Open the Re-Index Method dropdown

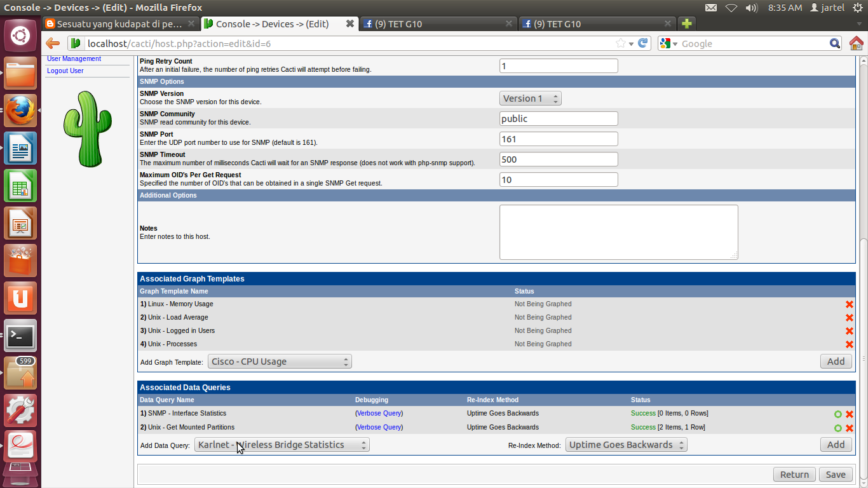coord(626,445)
